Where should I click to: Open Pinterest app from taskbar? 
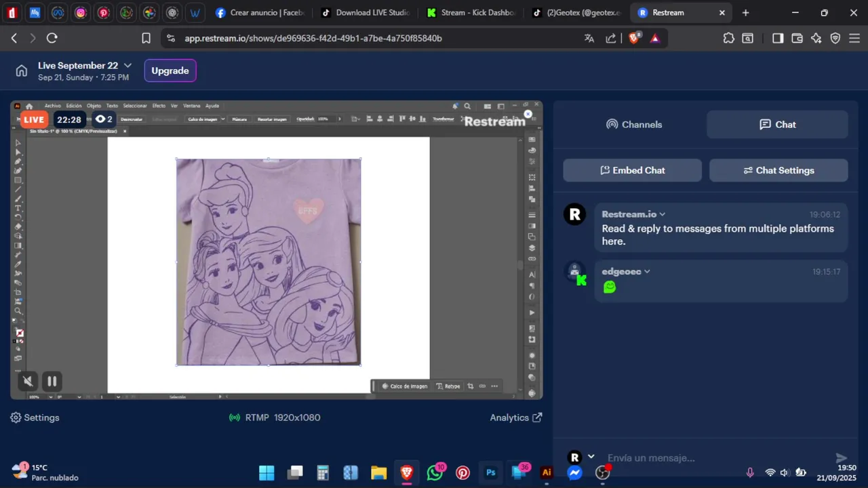[x=462, y=472]
